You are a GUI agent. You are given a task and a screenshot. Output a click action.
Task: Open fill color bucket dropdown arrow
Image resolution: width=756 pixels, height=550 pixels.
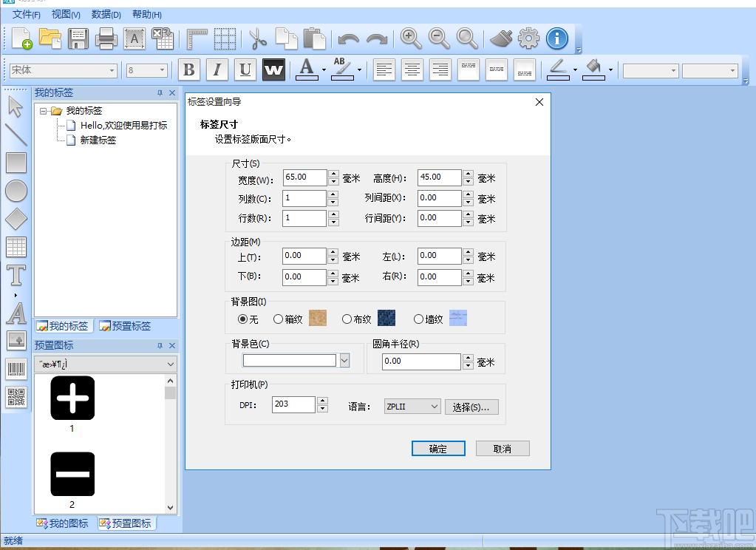click(x=610, y=70)
